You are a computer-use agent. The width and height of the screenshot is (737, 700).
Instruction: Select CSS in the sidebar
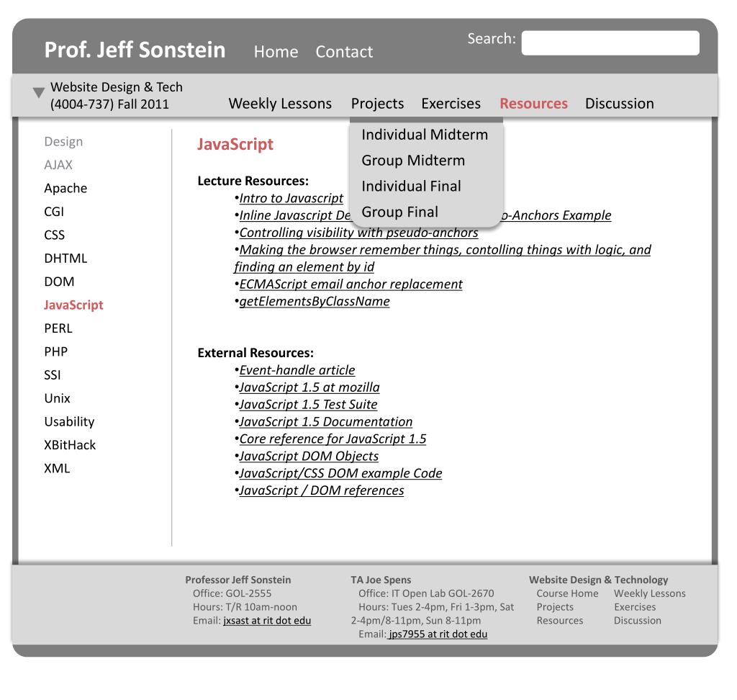(55, 235)
